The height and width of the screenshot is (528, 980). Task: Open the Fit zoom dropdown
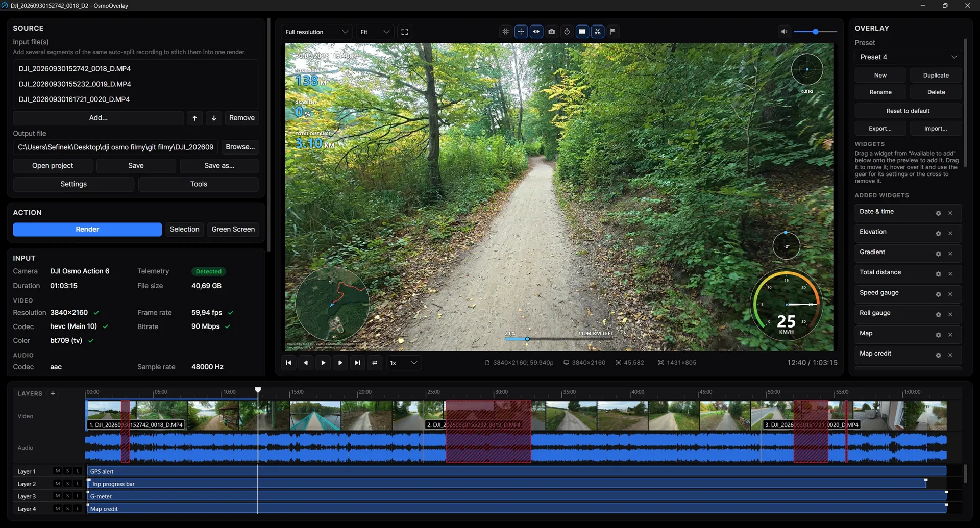click(375, 32)
